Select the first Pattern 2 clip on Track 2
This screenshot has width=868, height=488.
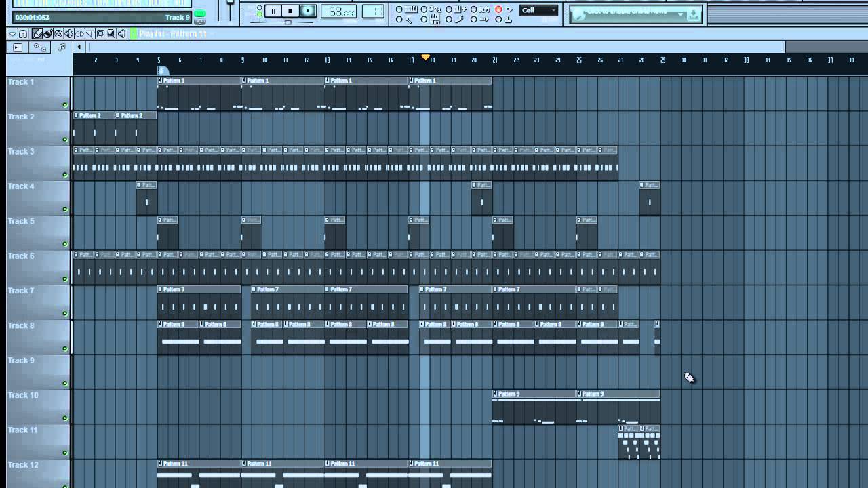(x=94, y=127)
